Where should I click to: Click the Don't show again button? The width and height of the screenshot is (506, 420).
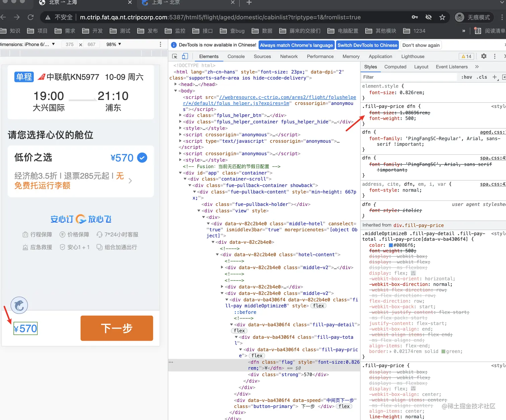(x=421, y=45)
